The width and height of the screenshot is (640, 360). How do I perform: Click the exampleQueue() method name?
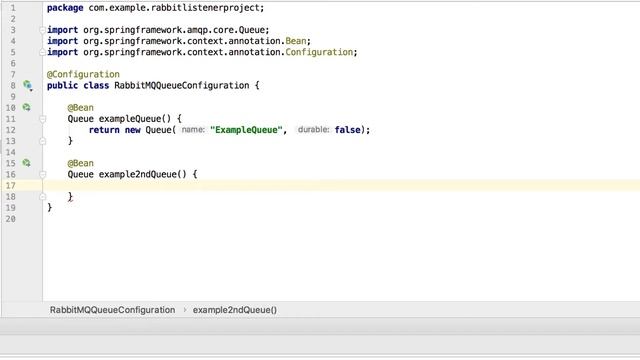tap(135, 119)
